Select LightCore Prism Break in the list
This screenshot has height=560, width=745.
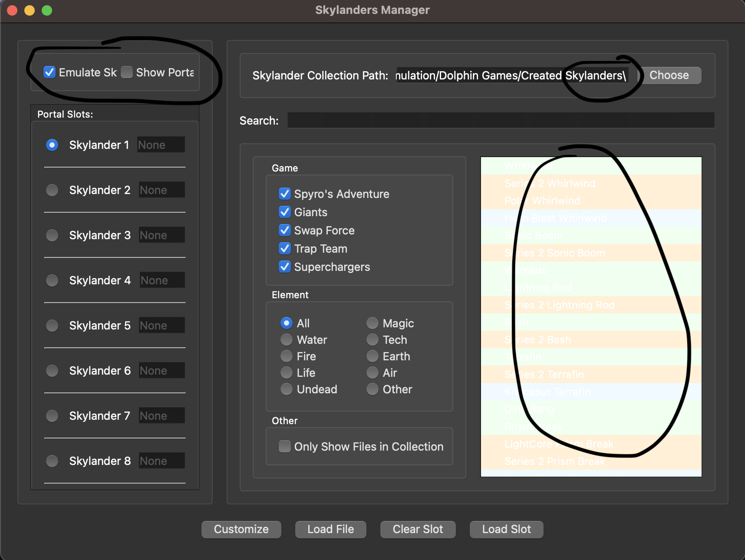(x=591, y=444)
